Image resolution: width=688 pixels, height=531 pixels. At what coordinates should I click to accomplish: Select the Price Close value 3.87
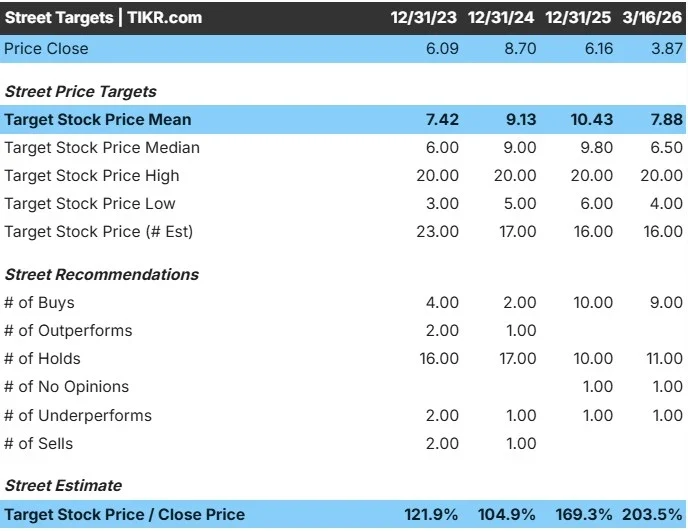pyautogui.click(x=667, y=49)
